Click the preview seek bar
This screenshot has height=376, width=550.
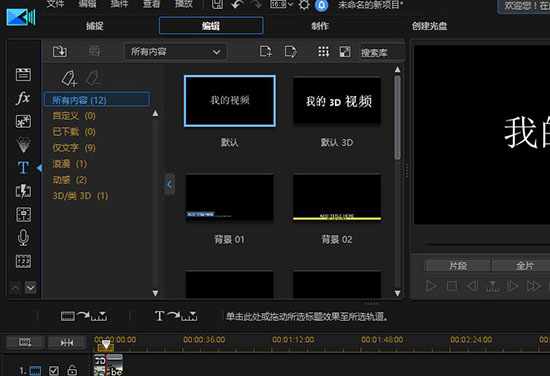tap(488, 244)
